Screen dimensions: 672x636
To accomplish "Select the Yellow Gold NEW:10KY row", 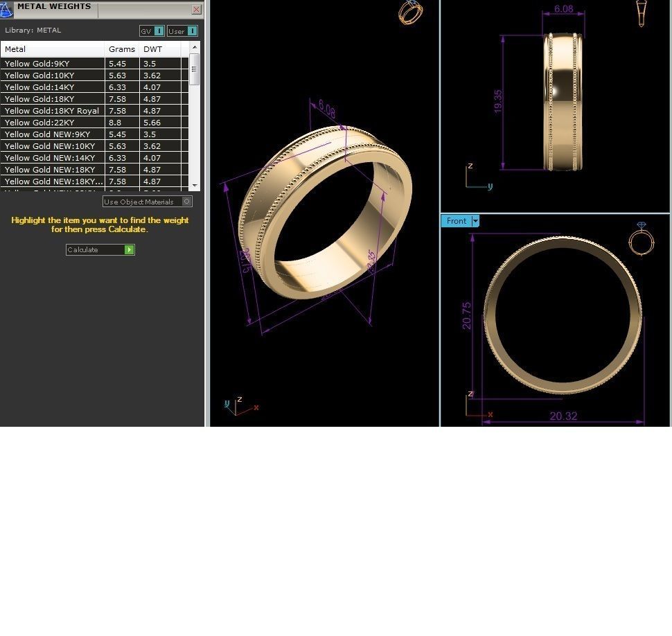I will [94, 146].
